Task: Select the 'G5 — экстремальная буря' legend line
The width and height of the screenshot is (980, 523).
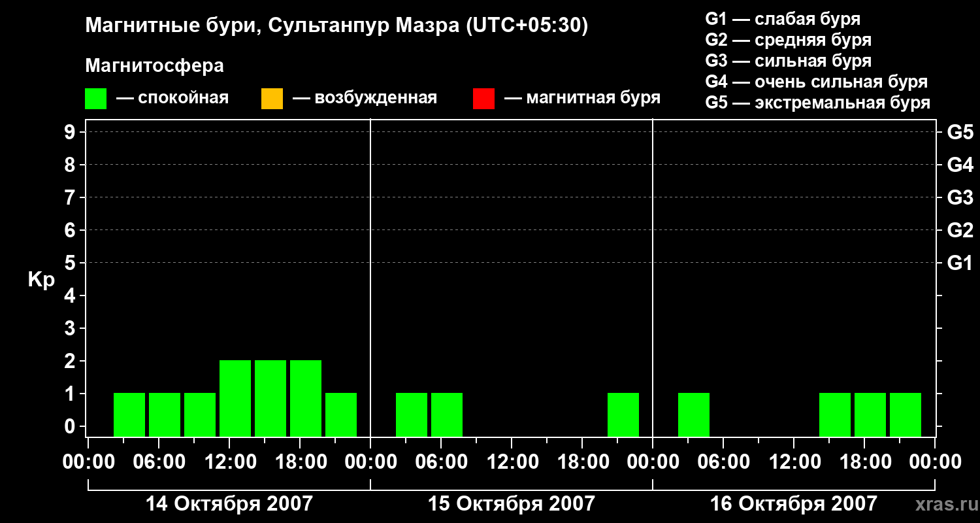Action: tap(818, 103)
